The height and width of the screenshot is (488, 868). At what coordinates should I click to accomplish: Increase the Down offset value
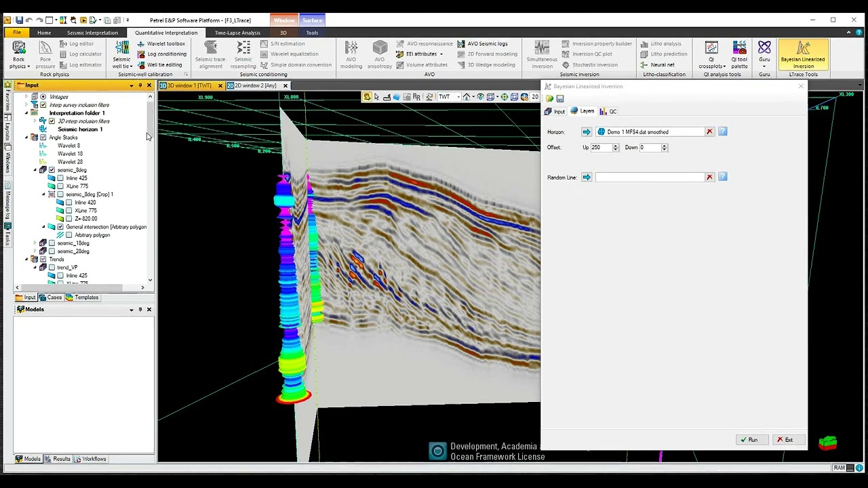[x=665, y=146]
